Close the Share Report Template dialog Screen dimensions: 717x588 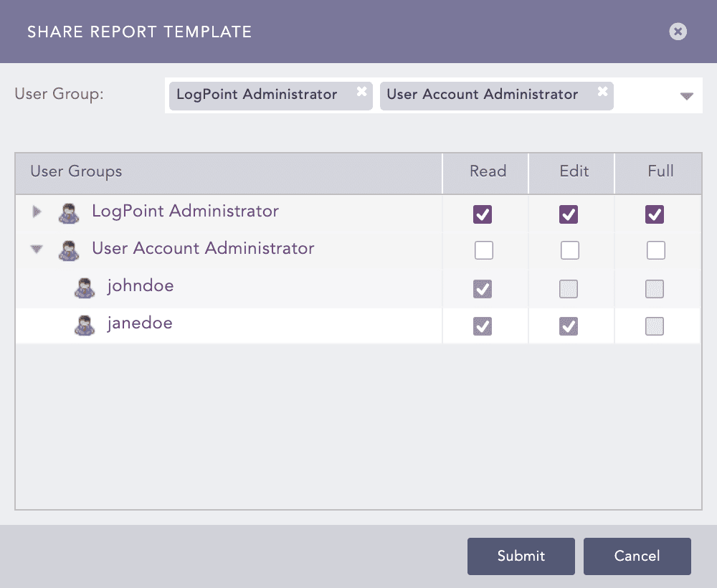click(677, 31)
